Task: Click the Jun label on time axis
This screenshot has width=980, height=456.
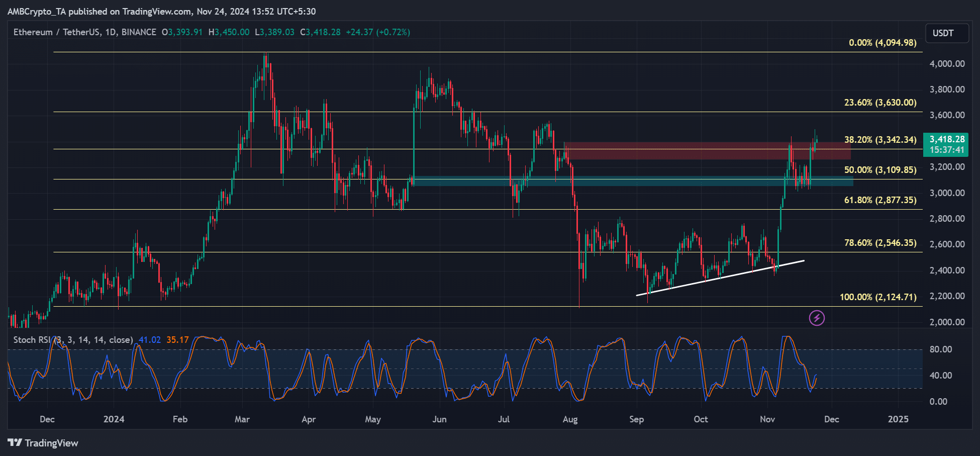Action: click(440, 419)
